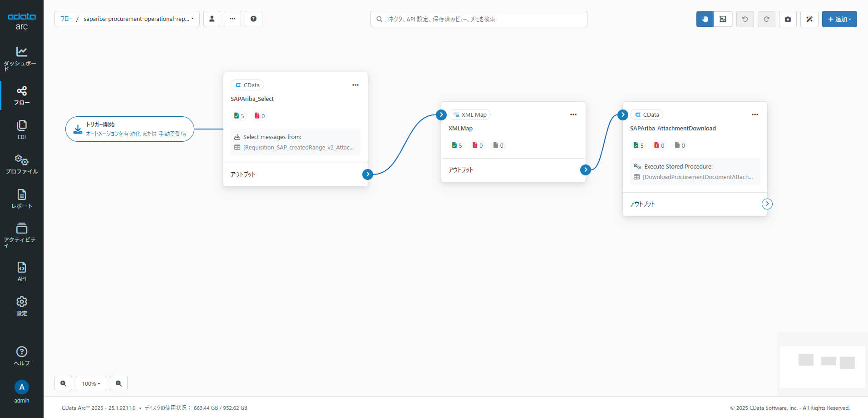Click Requisition_SAP_createdRange_v2_Attac table text
Screen dimensions: 868x418
point(298,147)
